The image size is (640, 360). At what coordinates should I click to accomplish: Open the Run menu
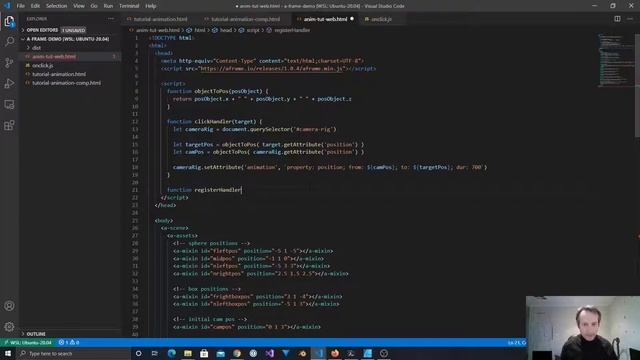point(108,6)
